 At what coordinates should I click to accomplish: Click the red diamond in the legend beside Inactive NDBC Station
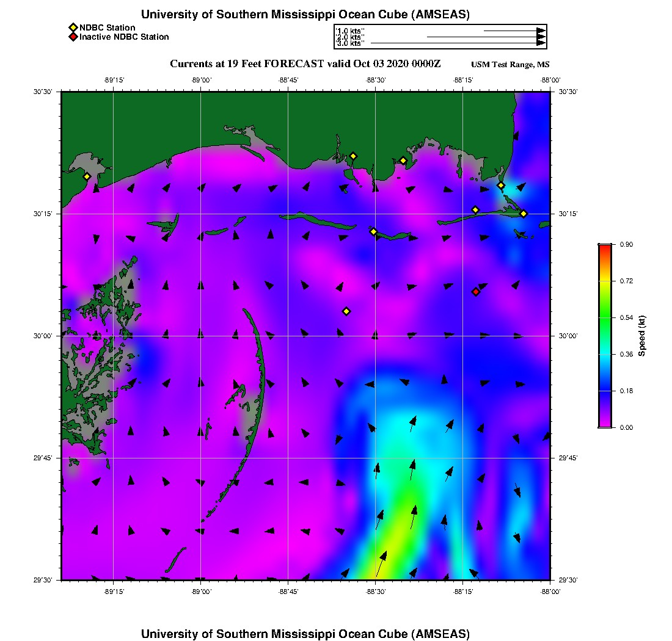73,37
